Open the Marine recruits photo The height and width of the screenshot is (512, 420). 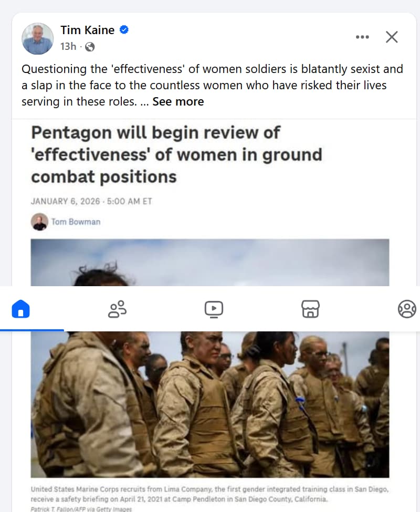click(210, 404)
